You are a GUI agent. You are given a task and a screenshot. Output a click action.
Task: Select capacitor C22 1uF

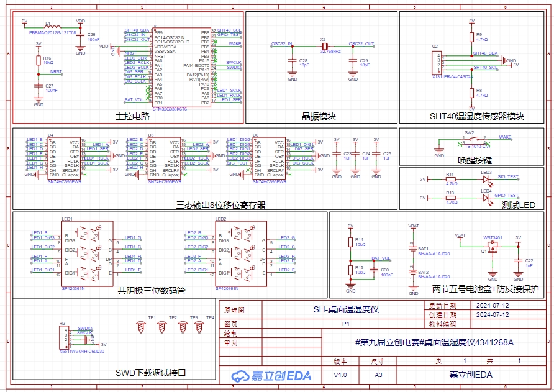click(519, 260)
